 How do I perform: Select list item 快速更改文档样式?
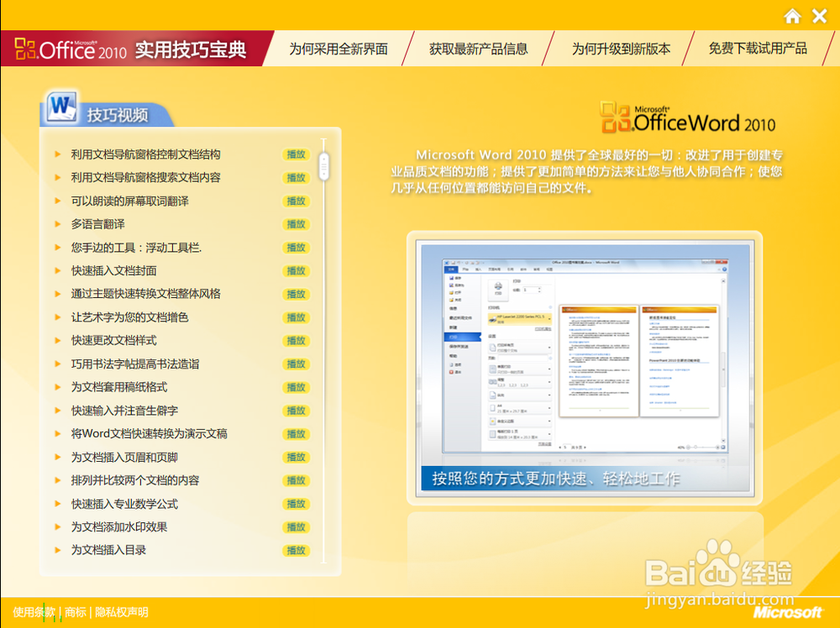click(113, 341)
